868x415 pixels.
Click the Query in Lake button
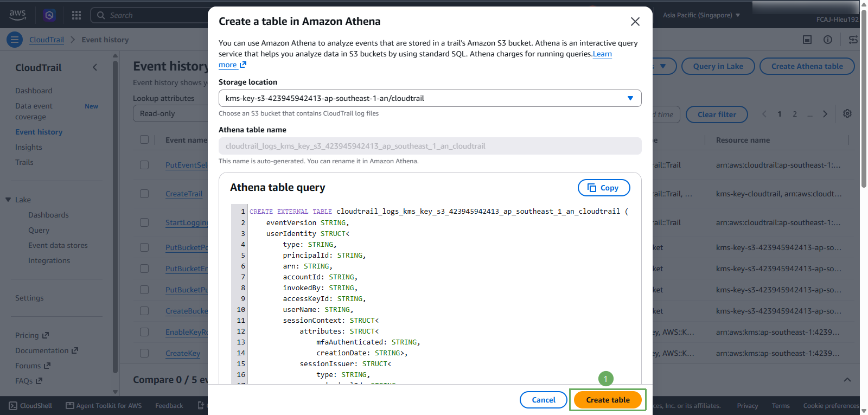click(x=718, y=66)
